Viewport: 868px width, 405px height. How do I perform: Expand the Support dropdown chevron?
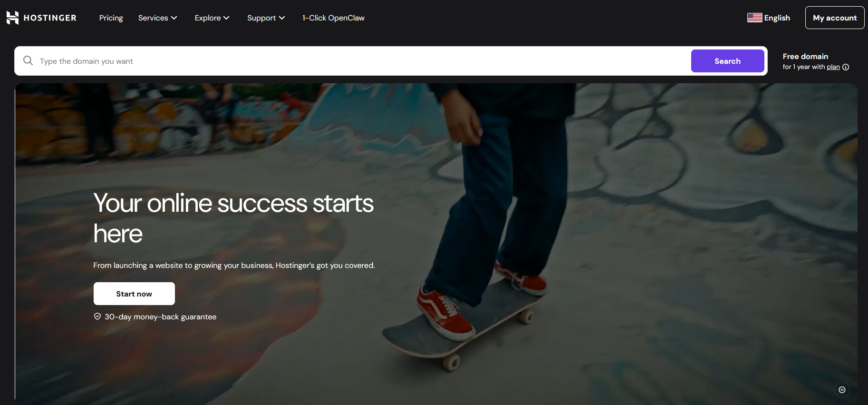pyautogui.click(x=282, y=18)
